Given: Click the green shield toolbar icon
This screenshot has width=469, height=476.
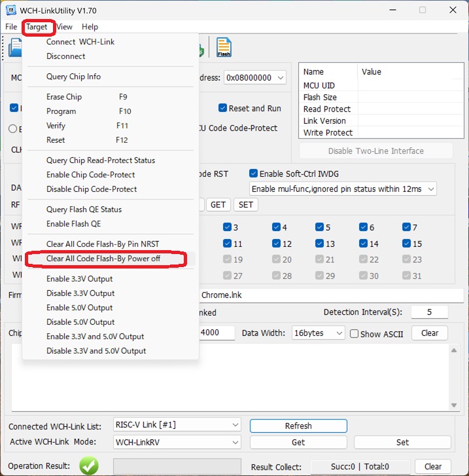Looking at the screenshot, I should [x=203, y=48].
